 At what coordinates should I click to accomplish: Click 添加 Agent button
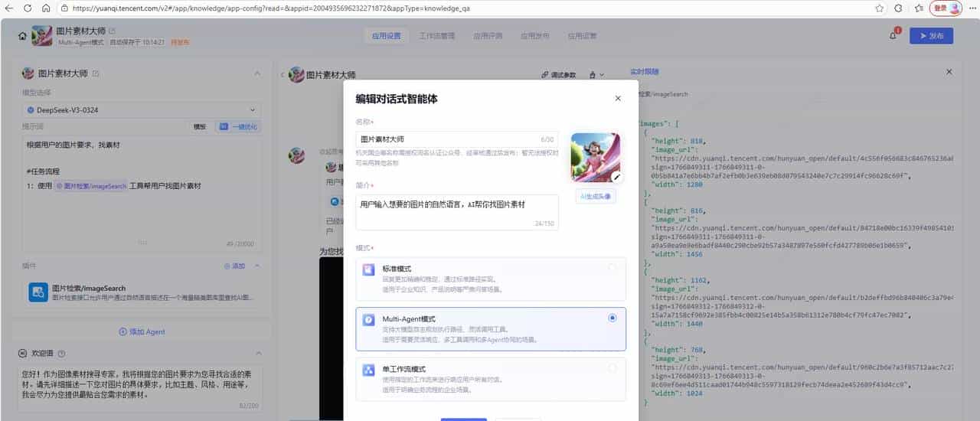click(x=142, y=331)
